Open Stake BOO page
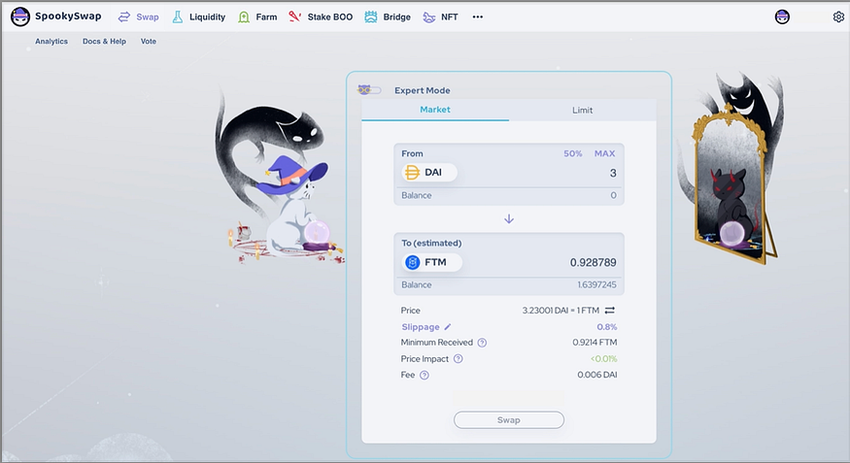This screenshot has width=850, height=463. coord(330,17)
